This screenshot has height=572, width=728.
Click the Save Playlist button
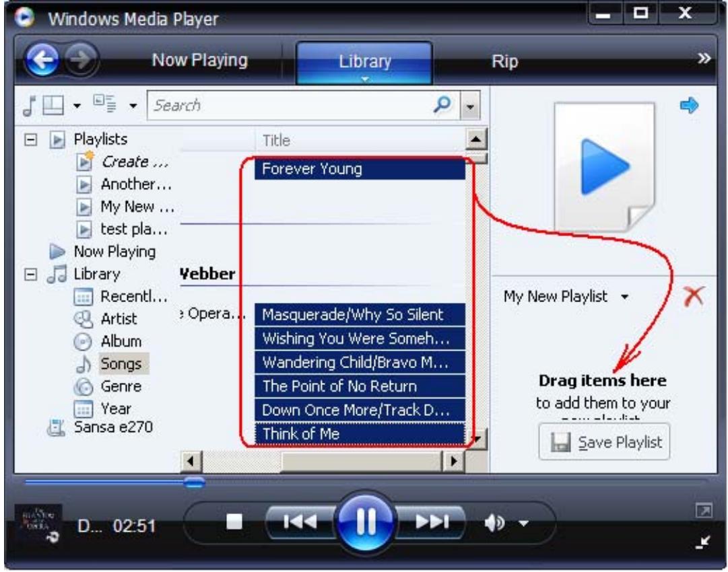(604, 441)
